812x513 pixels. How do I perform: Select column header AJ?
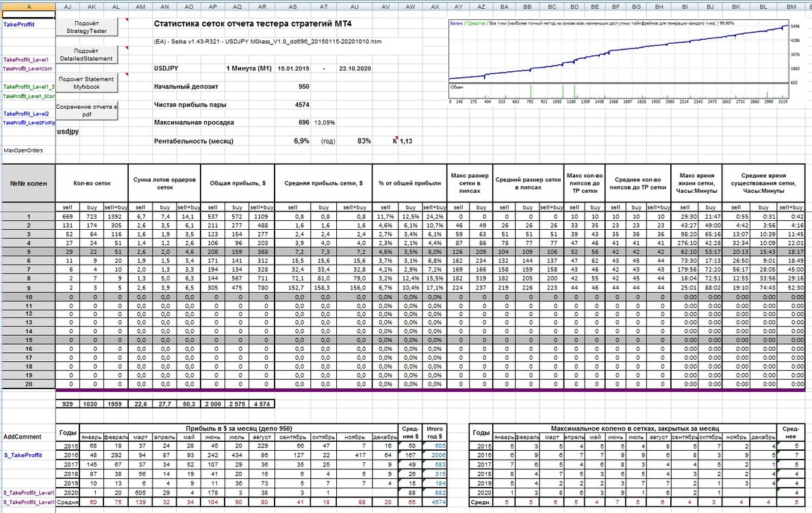pyautogui.click(x=67, y=7)
